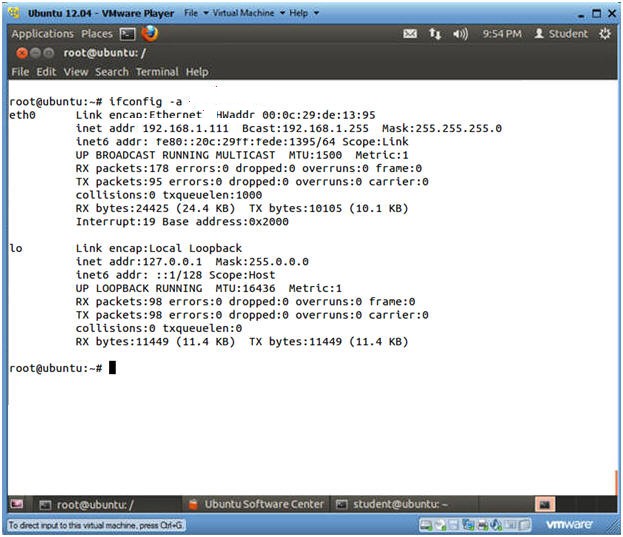Expand the VMware Player File dropdown
Viewport: 623px width, 537px height.
pos(197,13)
